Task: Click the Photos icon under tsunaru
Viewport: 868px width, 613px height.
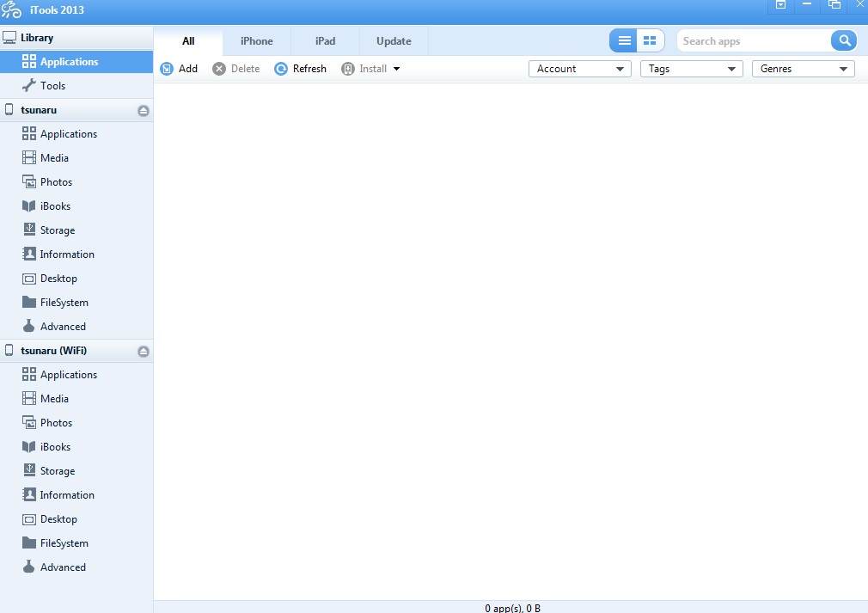Action: pyautogui.click(x=28, y=181)
